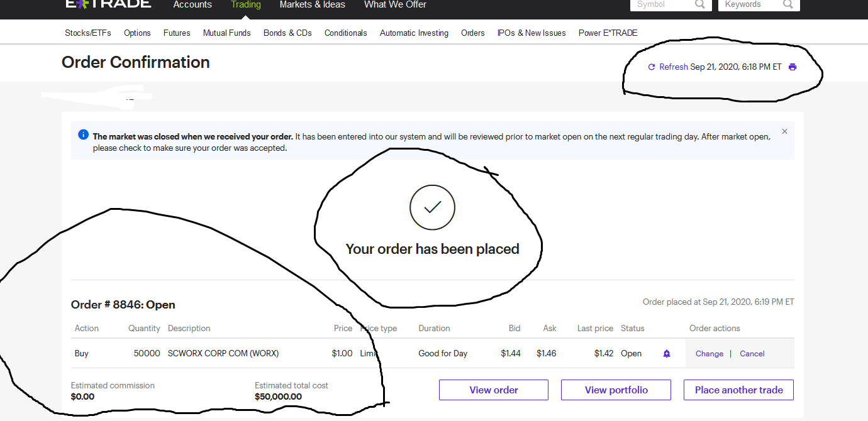Click the refresh arrow icon
The width and height of the screenshot is (868, 421).
point(652,67)
